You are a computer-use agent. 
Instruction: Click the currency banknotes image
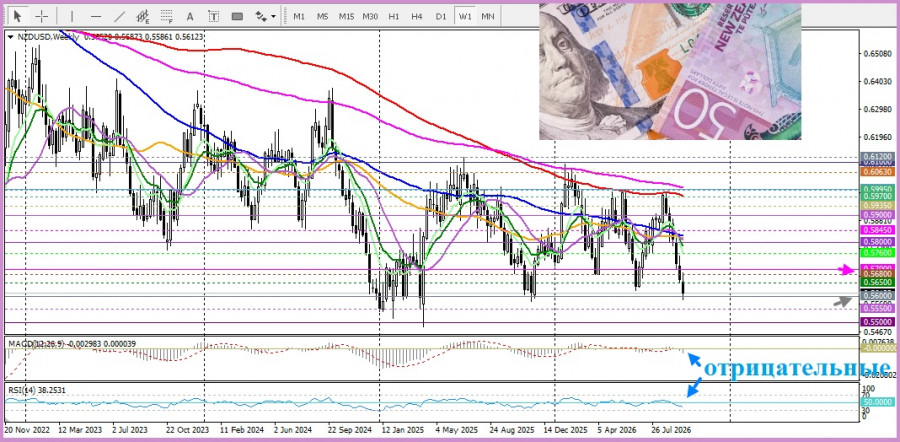(x=670, y=72)
